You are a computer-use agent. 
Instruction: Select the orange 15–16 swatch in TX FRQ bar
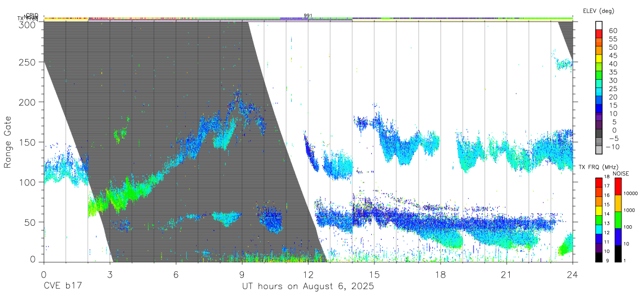599,201
